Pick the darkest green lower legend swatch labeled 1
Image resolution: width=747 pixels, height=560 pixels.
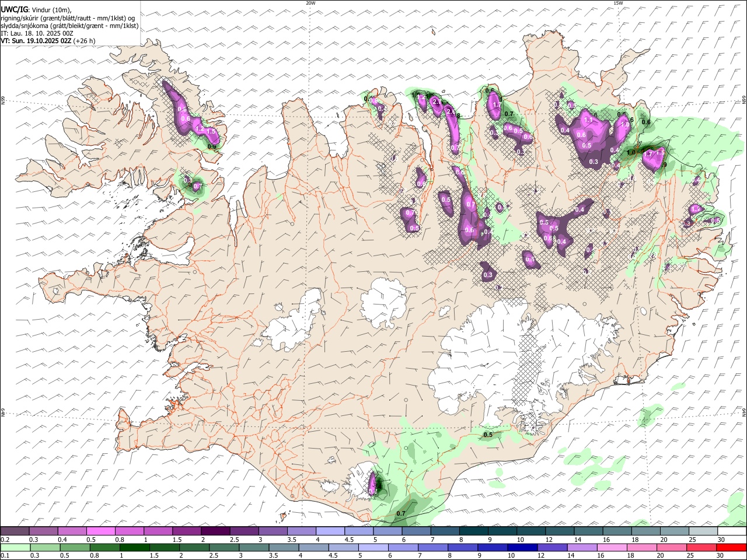[134, 547]
